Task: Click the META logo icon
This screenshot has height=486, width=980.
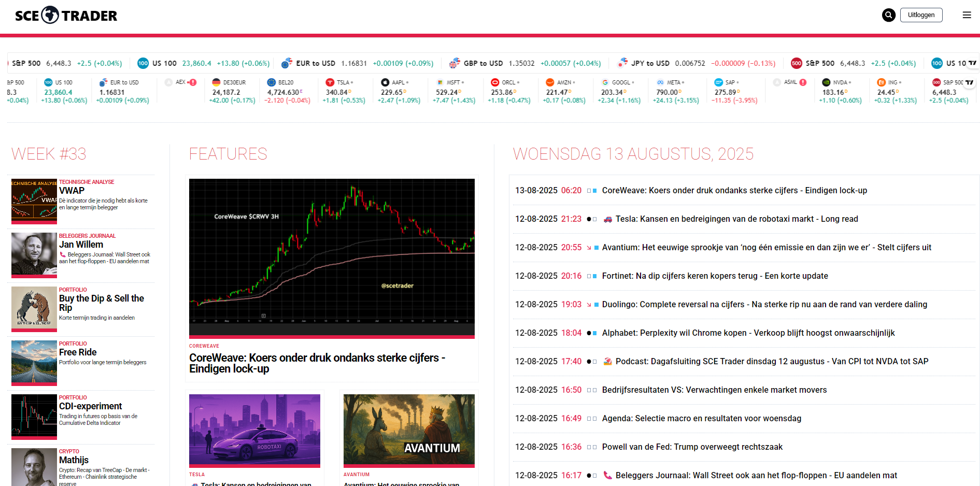Action: pyautogui.click(x=660, y=82)
